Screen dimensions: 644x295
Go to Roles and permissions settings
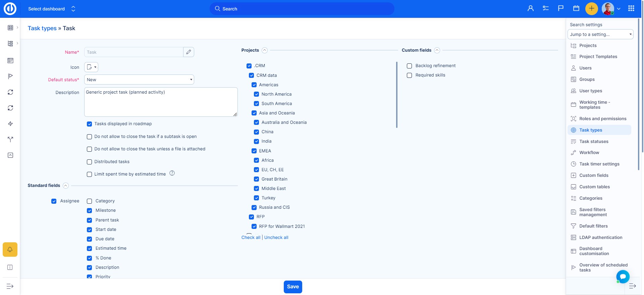[602, 118]
